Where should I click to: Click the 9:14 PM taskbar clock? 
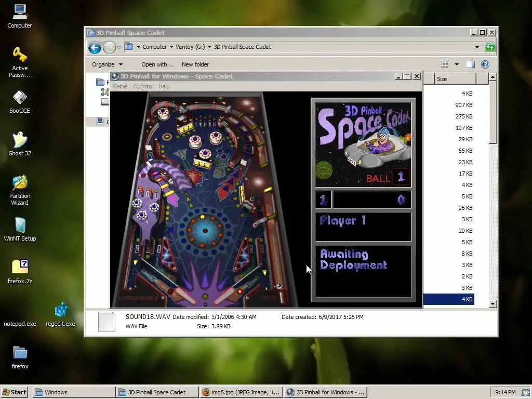point(505,392)
